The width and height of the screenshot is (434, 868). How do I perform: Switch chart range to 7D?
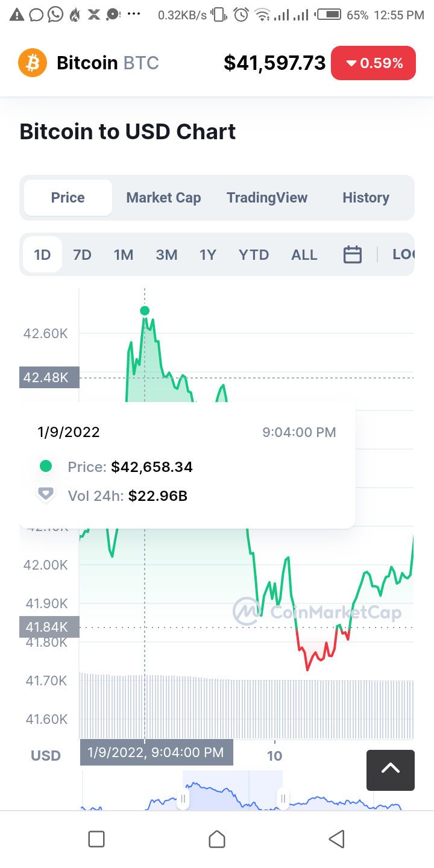82,255
